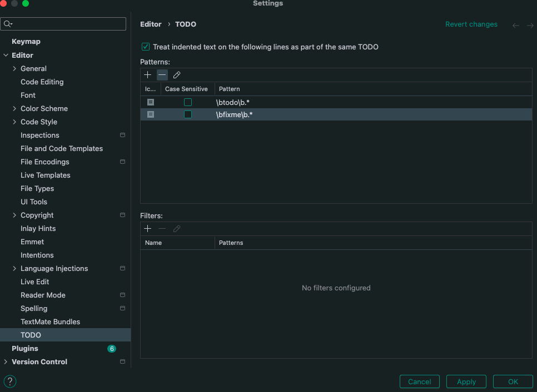Image resolution: width=537 pixels, height=392 pixels.
Task: Click the project-level icon next to Spelling
Action: click(x=122, y=308)
